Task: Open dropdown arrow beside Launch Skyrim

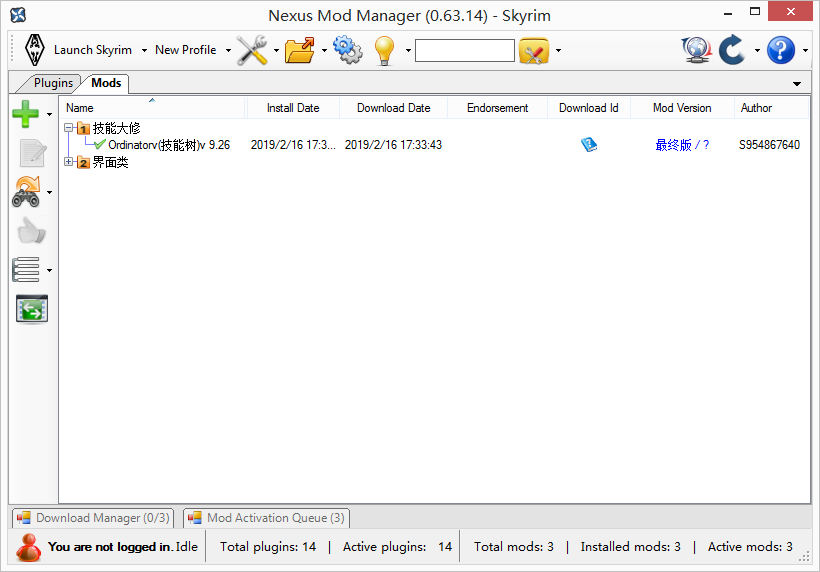Action: (144, 50)
